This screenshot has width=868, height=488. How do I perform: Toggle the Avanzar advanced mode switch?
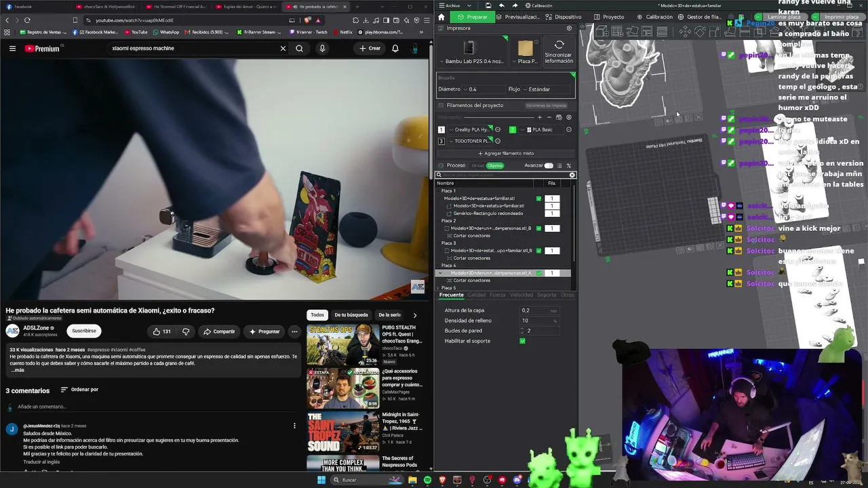pyautogui.click(x=549, y=165)
